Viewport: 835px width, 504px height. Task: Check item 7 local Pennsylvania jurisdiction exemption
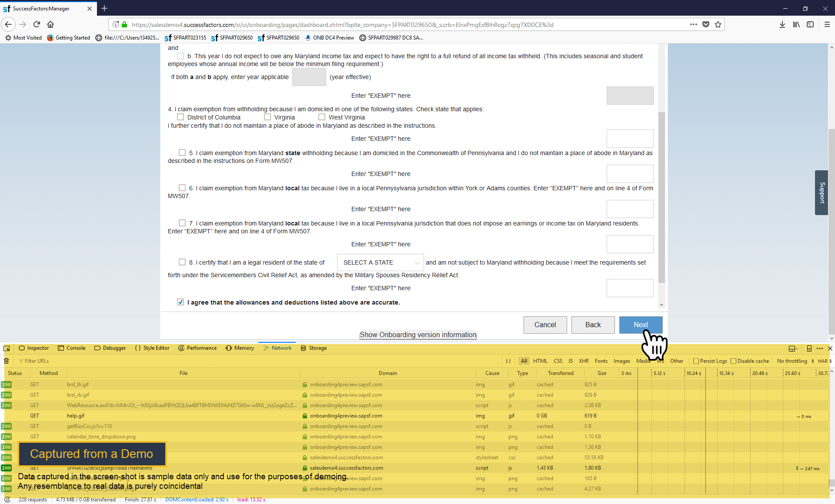[182, 223]
